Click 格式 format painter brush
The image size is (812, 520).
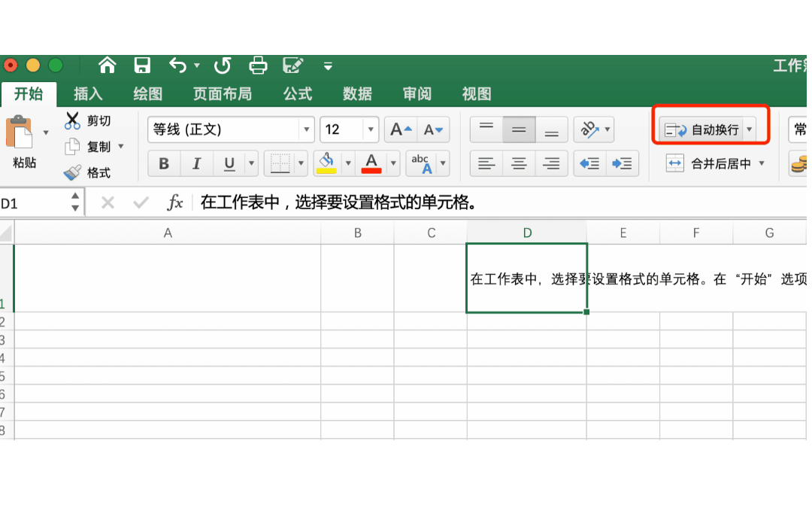tap(87, 172)
